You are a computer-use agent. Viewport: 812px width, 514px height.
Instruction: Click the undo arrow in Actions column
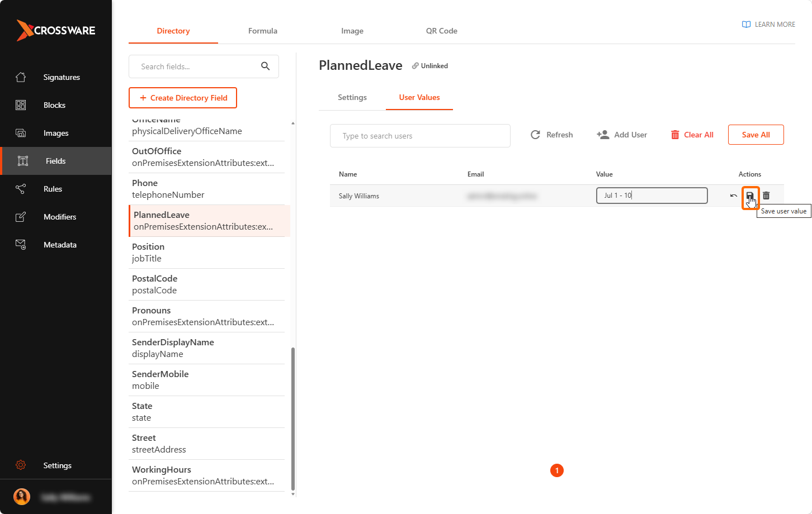click(x=733, y=196)
